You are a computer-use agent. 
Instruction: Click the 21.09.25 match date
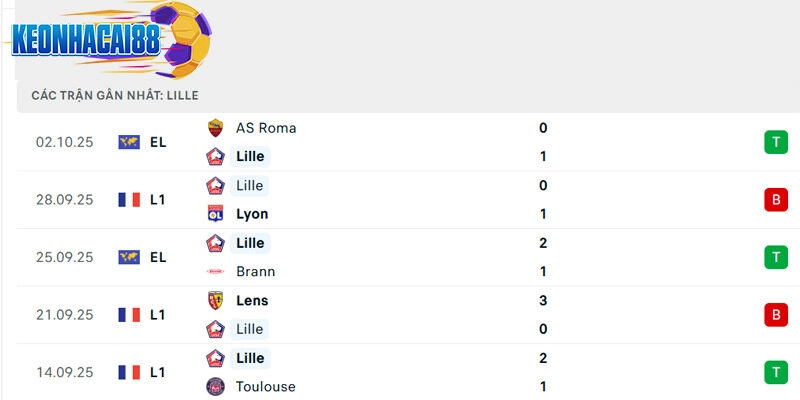(64, 315)
